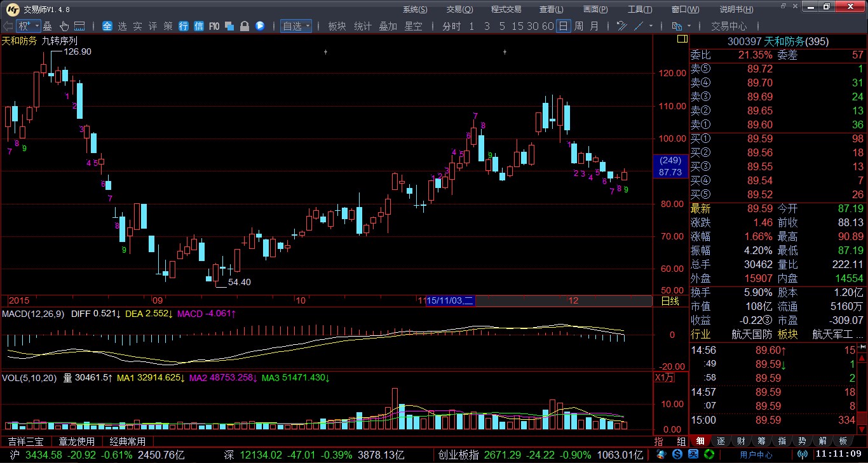The height and width of the screenshot is (463, 868).
Task: Toggle the 日 daily period button
Action: pos(563,26)
